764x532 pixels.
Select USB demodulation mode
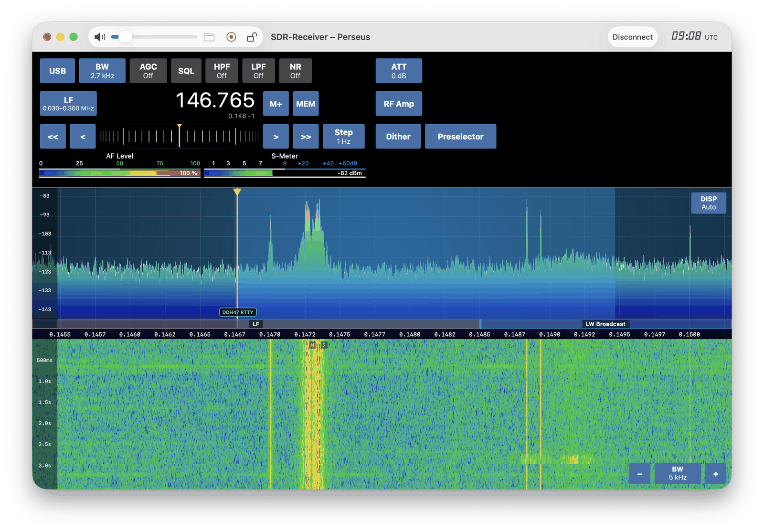pyautogui.click(x=57, y=71)
